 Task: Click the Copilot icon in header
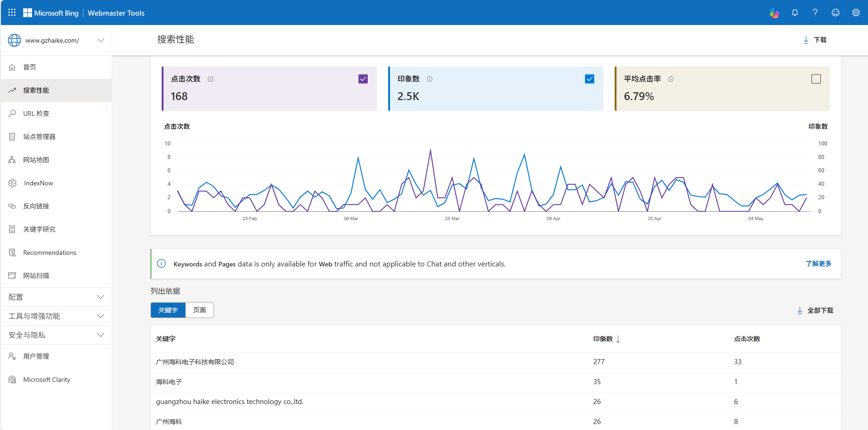[x=774, y=13]
